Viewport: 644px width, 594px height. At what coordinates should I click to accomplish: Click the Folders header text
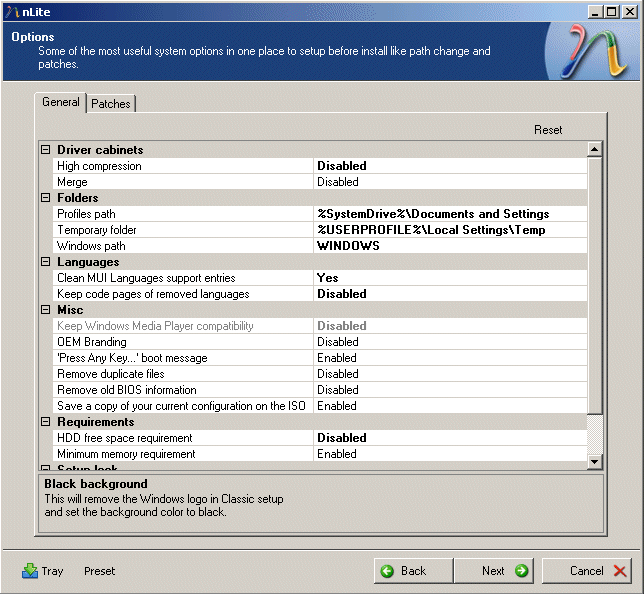pos(78,198)
